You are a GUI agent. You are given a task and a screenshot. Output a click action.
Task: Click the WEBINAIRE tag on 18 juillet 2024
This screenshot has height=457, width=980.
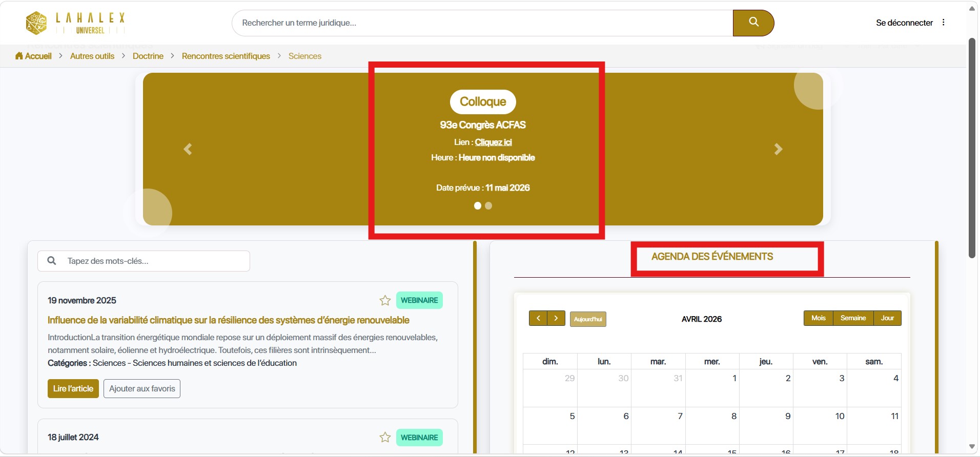coord(419,438)
